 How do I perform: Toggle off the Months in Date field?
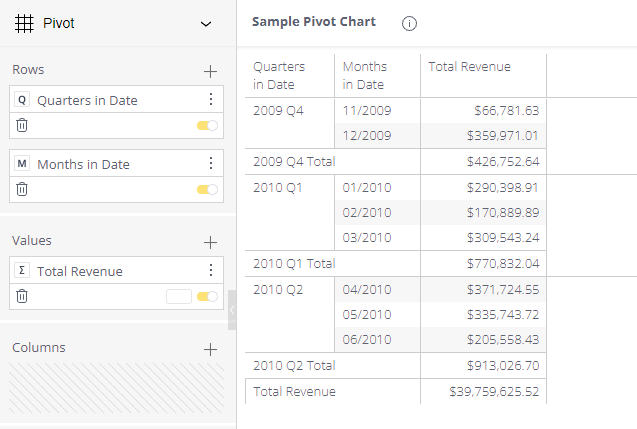coord(207,190)
